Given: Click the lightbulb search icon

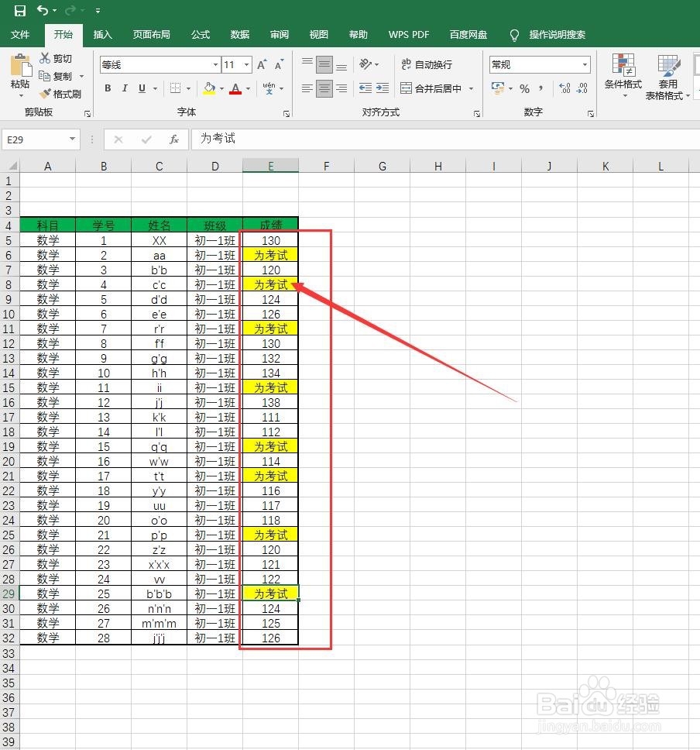Looking at the screenshot, I should (514, 35).
